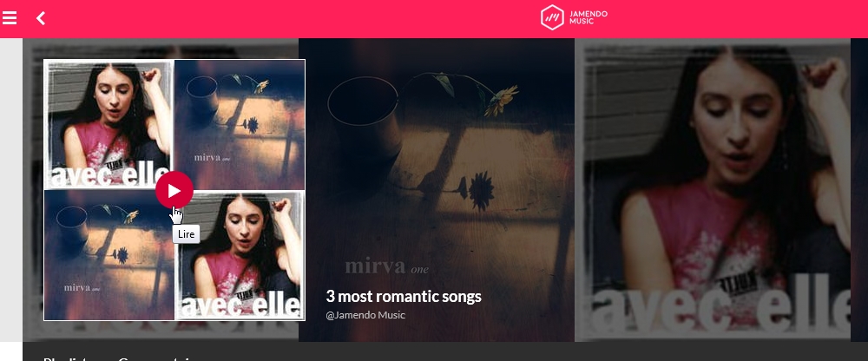Open the right avec elle carousel slide
This screenshot has width=868, height=361.
(713, 190)
